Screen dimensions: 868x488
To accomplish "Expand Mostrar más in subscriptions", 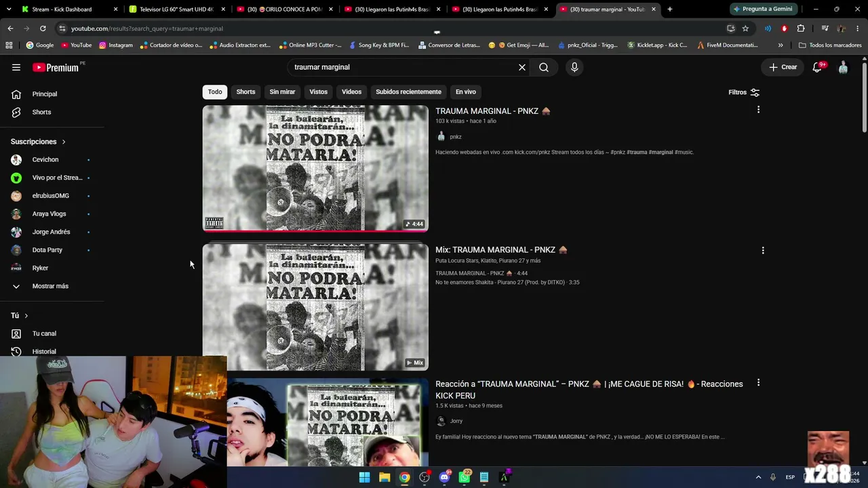I will [50, 286].
